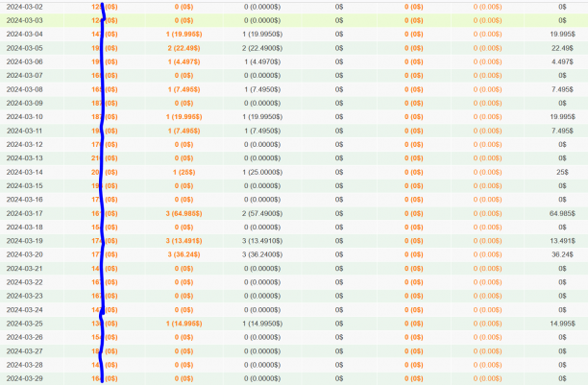Image resolution: width=588 pixels, height=385 pixels.
Task: Select the 2024-03-02 date cell
Action: tap(24, 7)
